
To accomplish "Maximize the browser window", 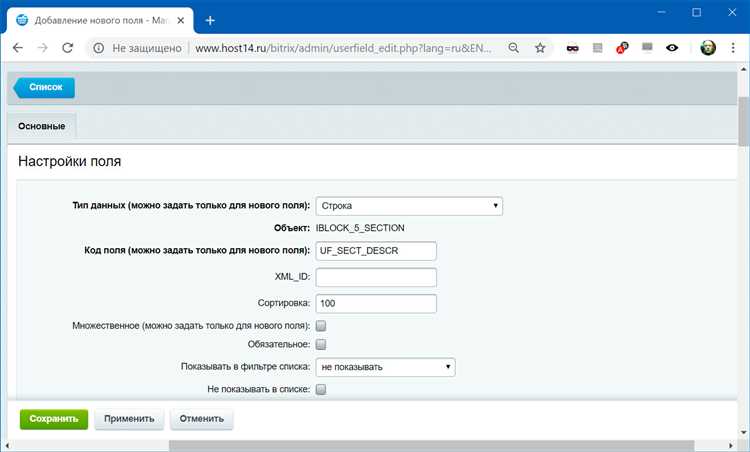I will 696,12.
